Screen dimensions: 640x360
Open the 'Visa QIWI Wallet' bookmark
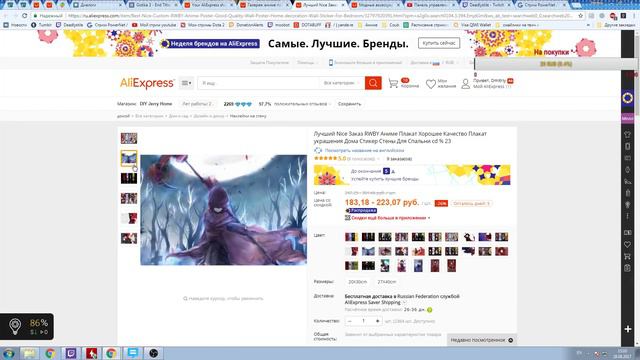pos(473,25)
